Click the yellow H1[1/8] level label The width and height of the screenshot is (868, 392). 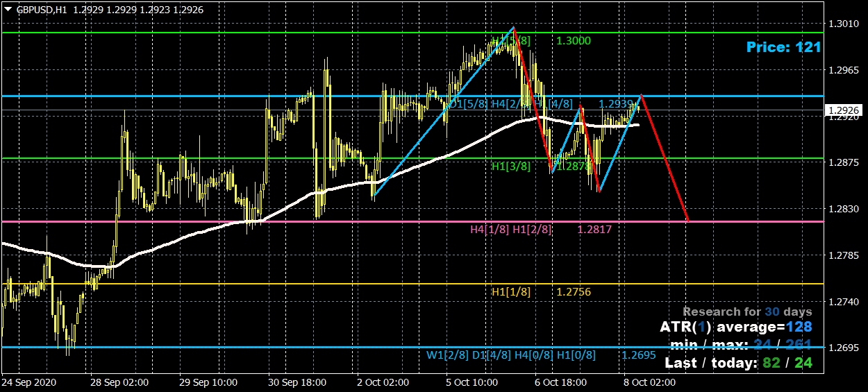510,292
